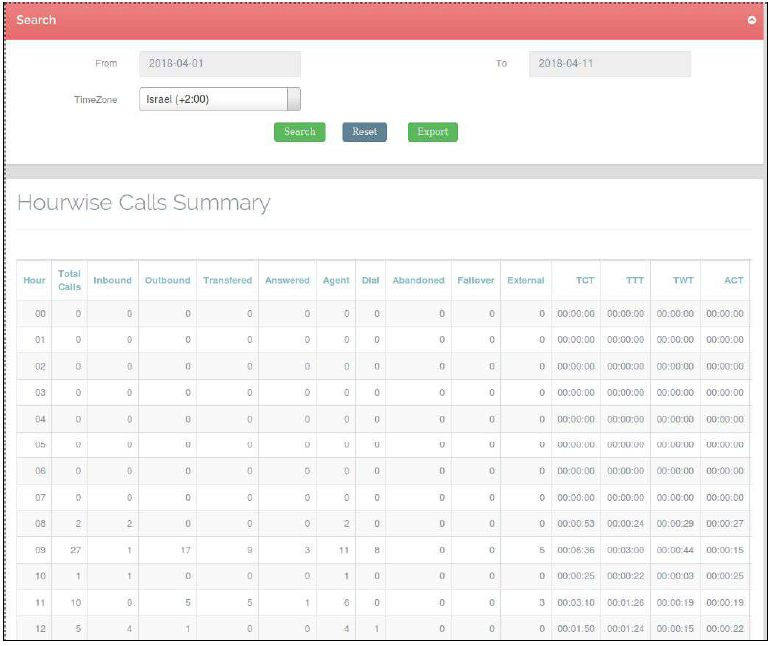Sort by TCT column header

point(584,280)
